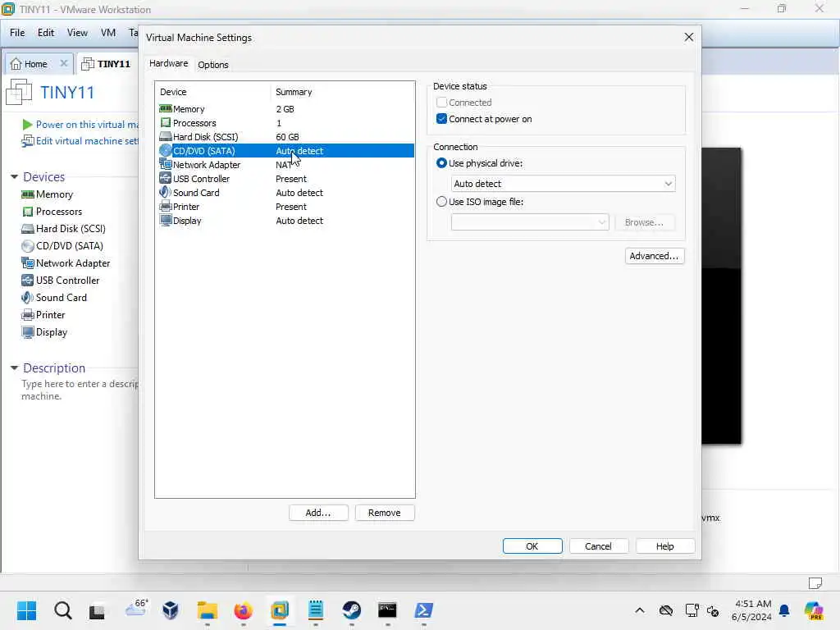Click the Summary column header
Viewport: 840px width, 630px height.
tap(294, 92)
